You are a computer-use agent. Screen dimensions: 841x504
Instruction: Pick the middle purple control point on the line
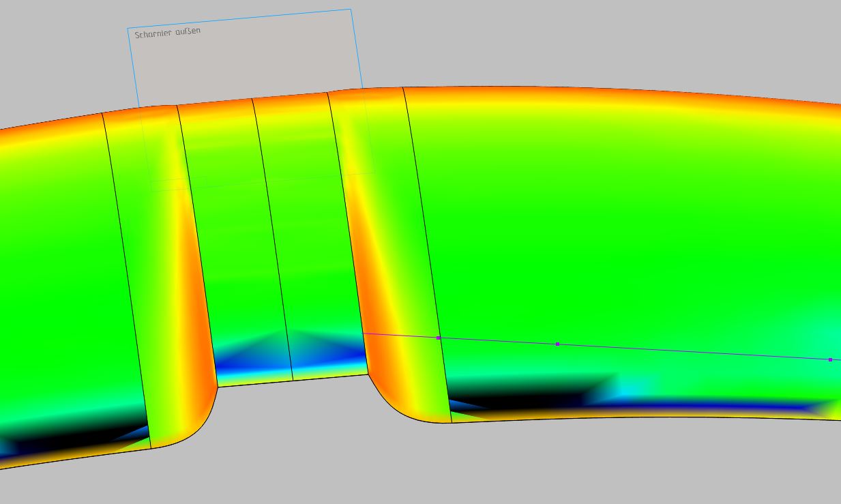click(x=557, y=344)
